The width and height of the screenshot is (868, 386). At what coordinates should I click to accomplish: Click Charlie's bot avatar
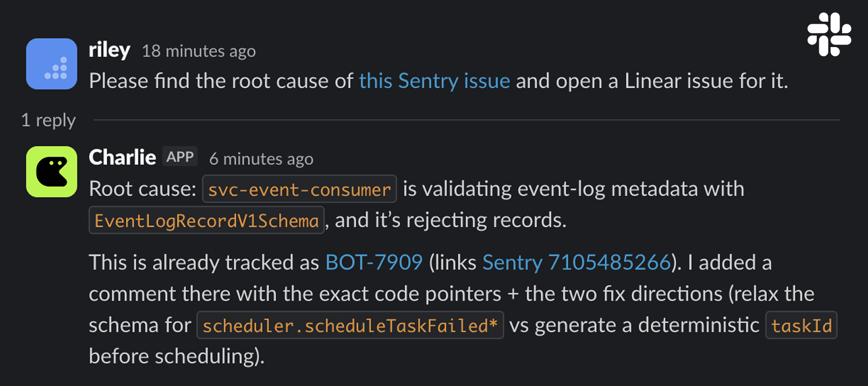pyautogui.click(x=51, y=172)
